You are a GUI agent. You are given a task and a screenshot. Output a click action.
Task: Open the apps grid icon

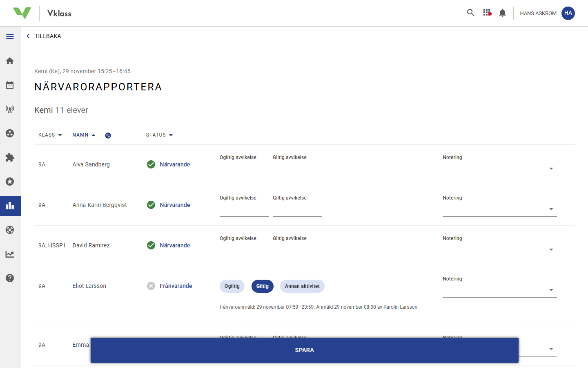point(487,13)
